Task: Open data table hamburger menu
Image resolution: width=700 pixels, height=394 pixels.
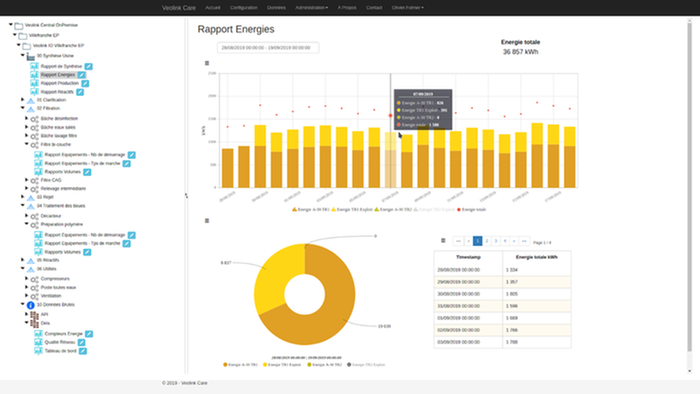Action: (443, 241)
